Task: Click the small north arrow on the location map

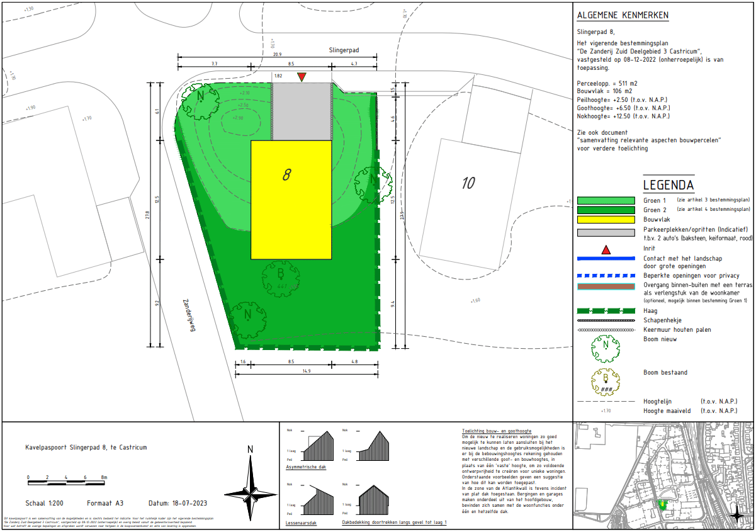Action: tap(736, 515)
